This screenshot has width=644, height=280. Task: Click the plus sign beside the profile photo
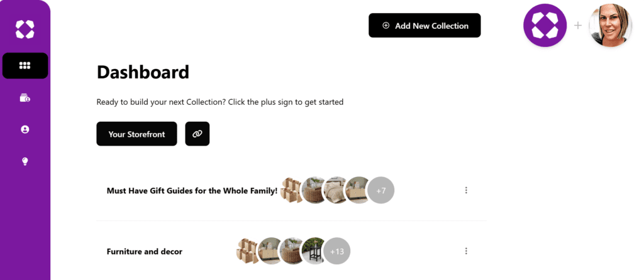point(577,26)
